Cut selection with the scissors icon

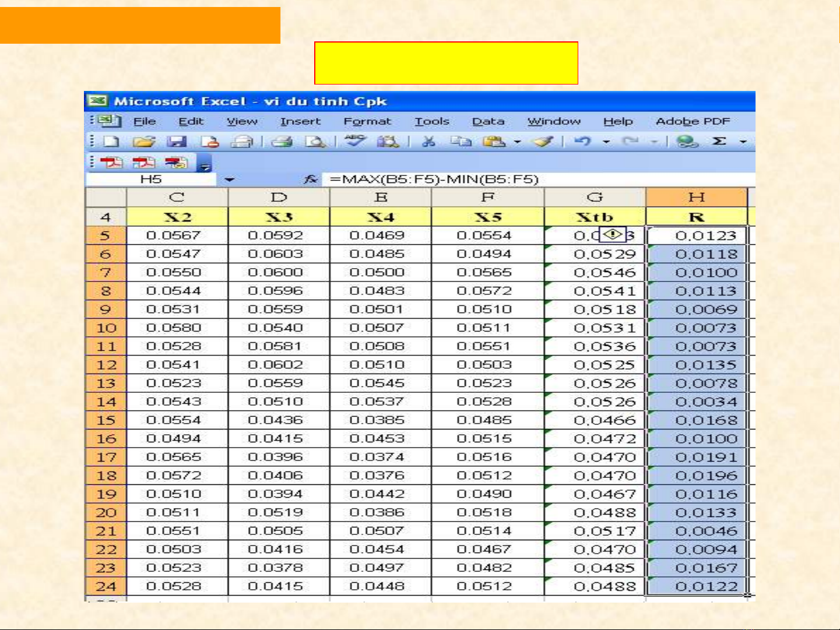[429, 142]
